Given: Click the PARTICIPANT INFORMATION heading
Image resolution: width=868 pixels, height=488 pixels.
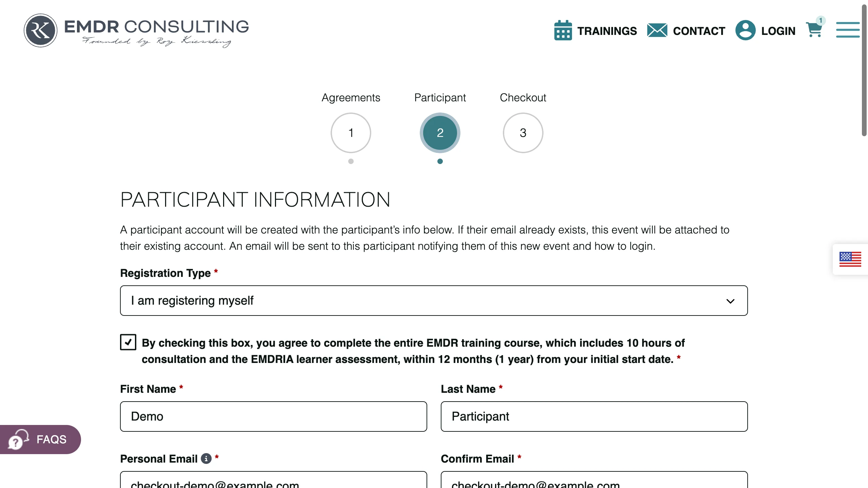Looking at the screenshot, I should (x=255, y=200).
